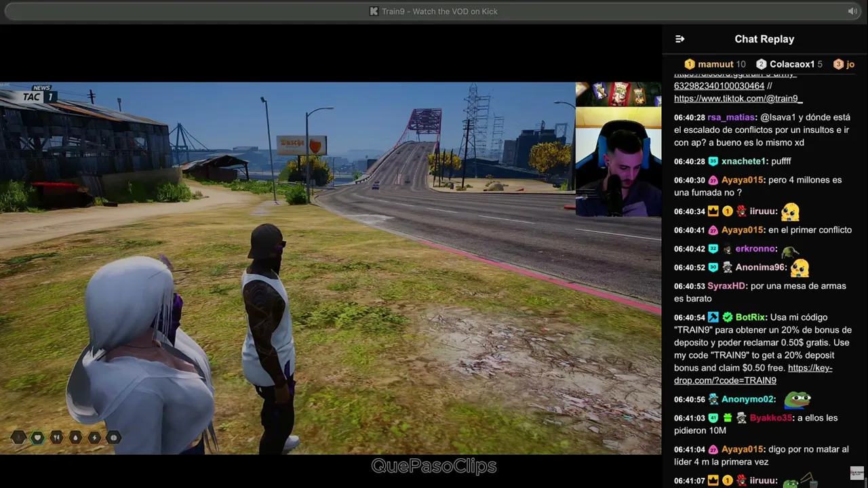Click the pink badge on Ayaya015's 06:40:30 message
Image resolution: width=868 pixels, height=488 pixels.
(x=713, y=180)
